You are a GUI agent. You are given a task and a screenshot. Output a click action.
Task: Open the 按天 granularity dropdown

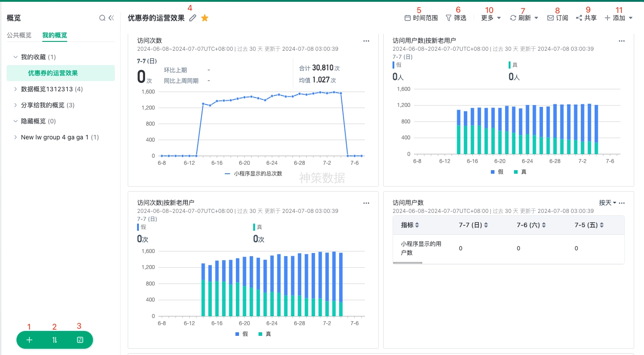[608, 203]
